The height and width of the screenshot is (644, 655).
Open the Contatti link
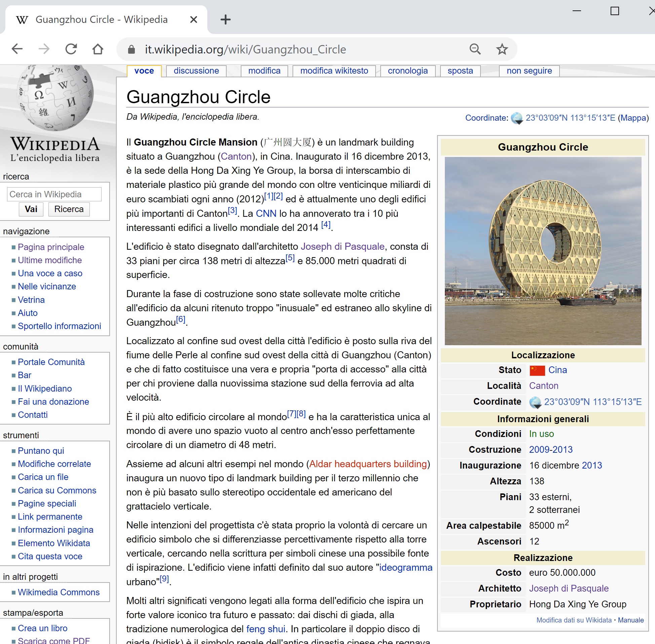point(33,415)
